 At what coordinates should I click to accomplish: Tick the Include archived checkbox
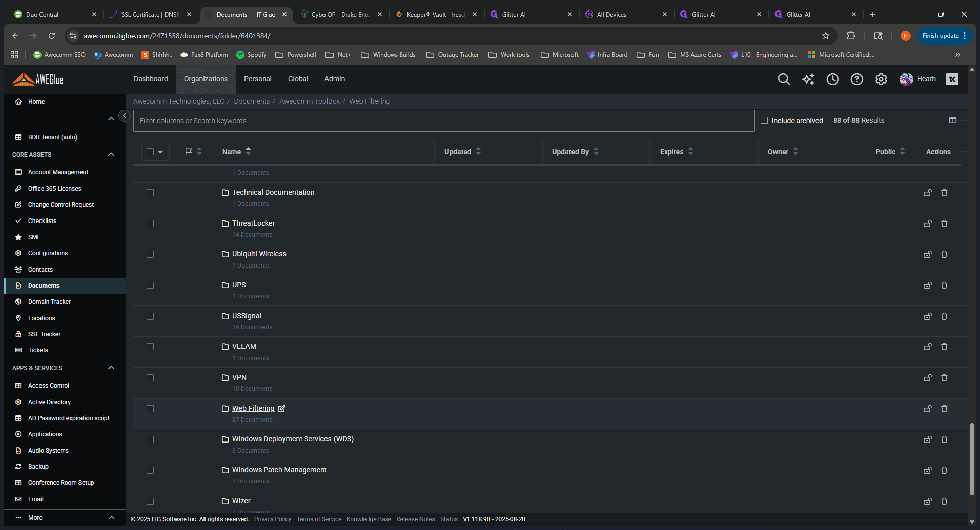click(764, 120)
